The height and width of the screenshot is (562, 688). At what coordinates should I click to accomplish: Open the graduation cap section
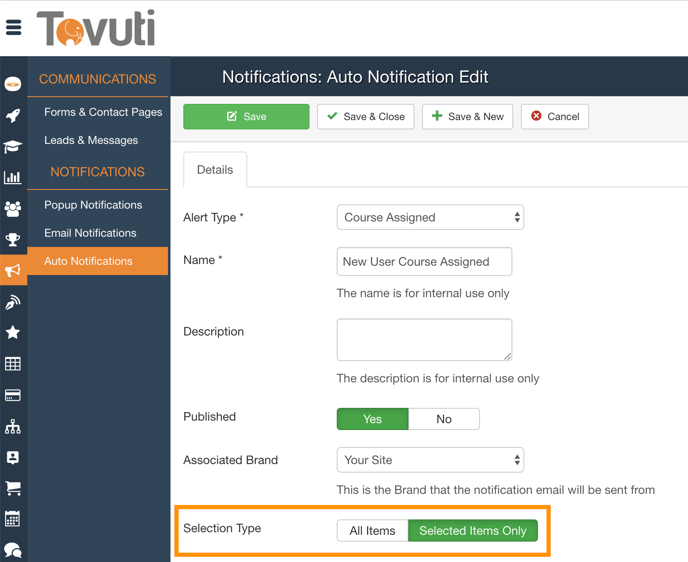point(13,146)
